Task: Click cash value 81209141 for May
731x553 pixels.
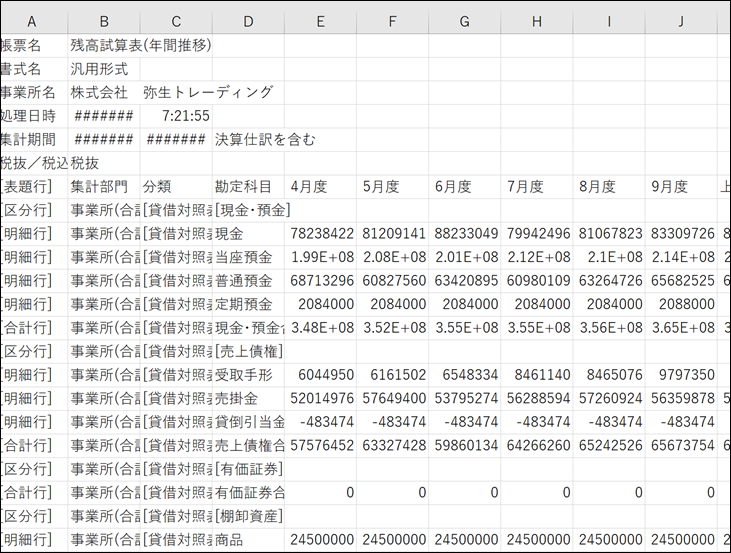Action: coord(393,234)
